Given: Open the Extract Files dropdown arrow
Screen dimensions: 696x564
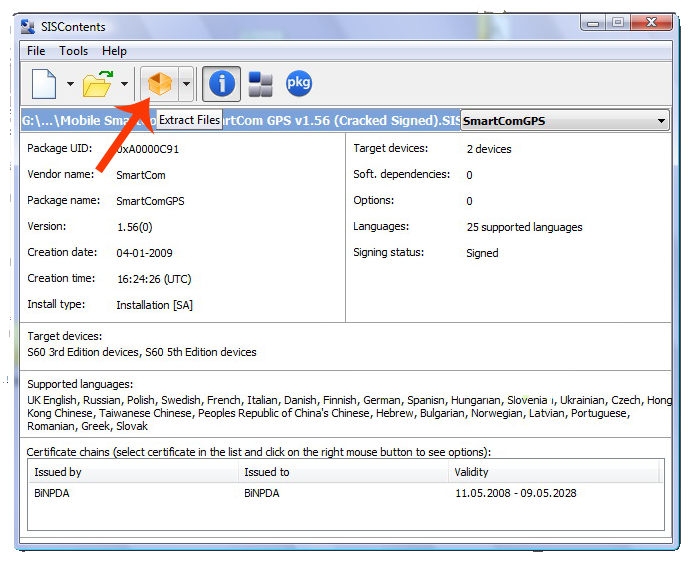Looking at the screenshot, I should click(186, 83).
